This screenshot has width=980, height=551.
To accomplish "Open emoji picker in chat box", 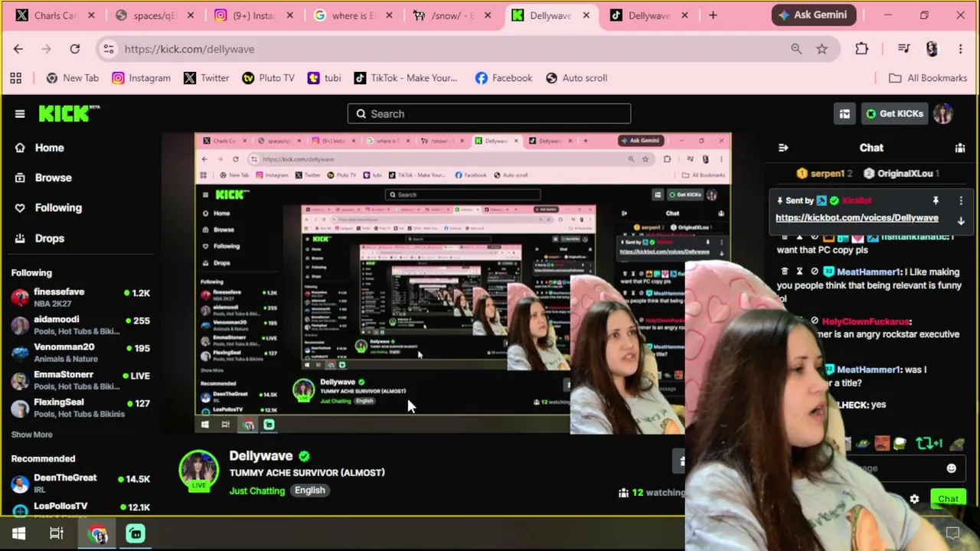I will [951, 468].
